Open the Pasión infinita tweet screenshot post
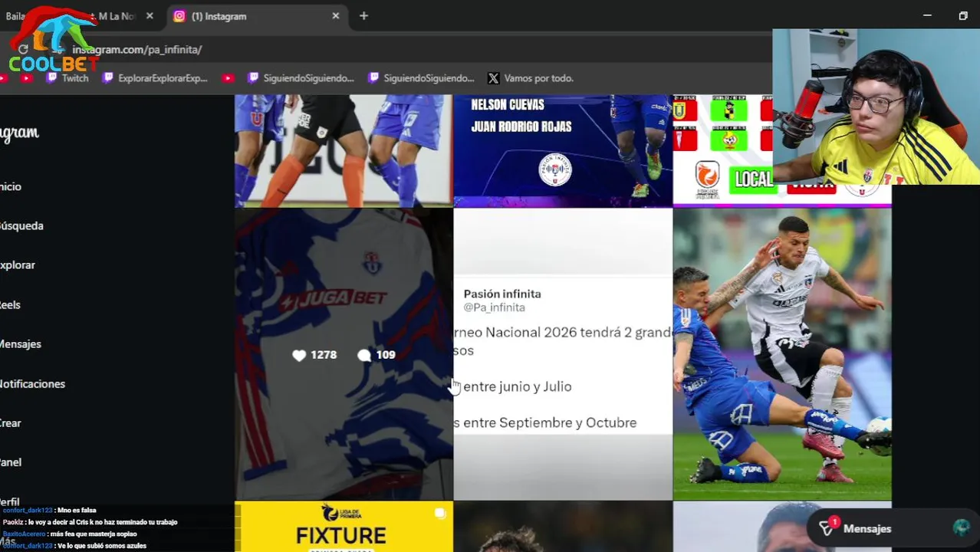This screenshot has width=980, height=552. (x=563, y=354)
